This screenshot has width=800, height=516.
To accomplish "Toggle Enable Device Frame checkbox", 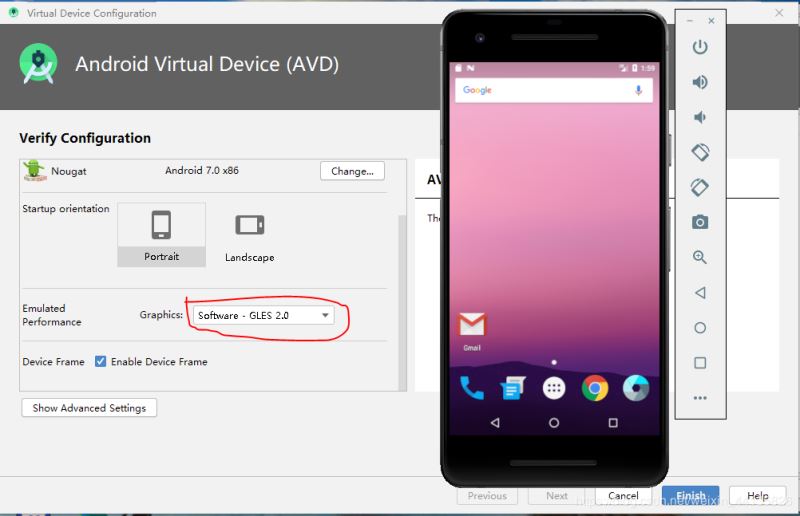I will (x=101, y=362).
